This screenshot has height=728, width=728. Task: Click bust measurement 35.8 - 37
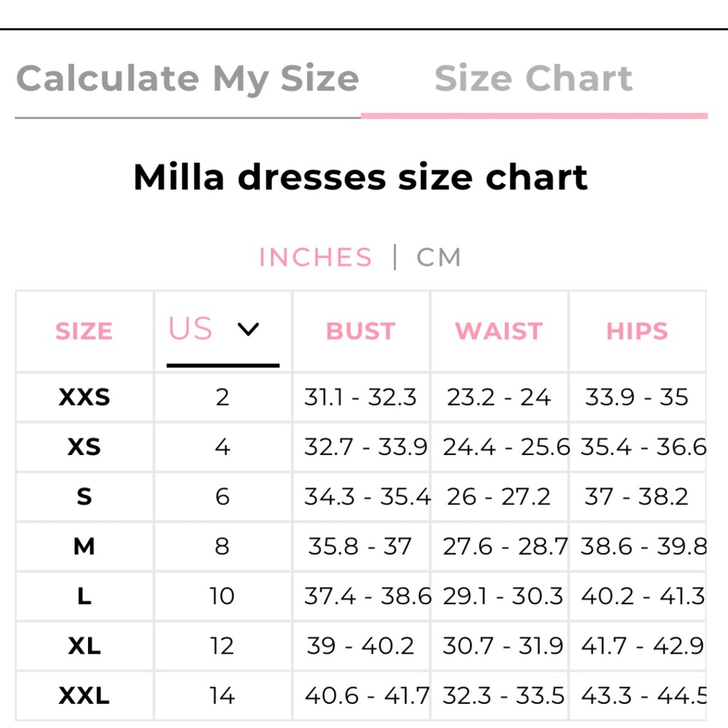360,546
